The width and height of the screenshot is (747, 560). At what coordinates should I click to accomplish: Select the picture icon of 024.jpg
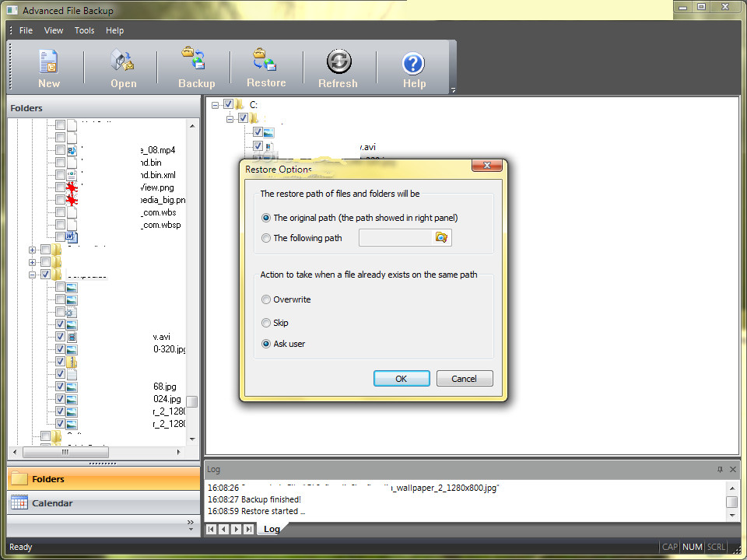72,399
